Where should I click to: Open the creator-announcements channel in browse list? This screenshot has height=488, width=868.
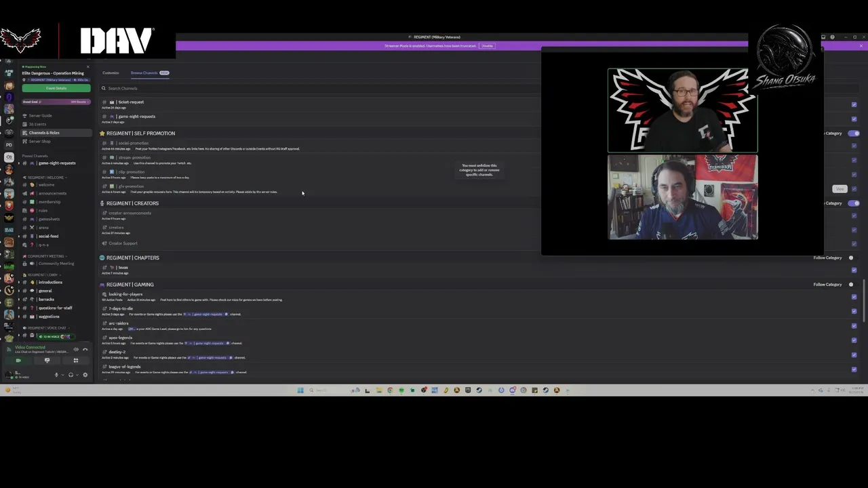pos(130,213)
